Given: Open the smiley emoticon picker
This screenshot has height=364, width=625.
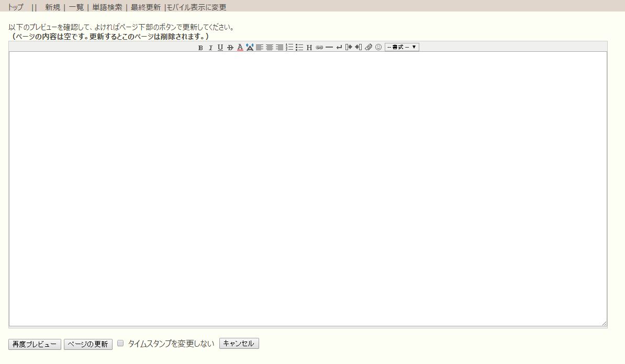Looking at the screenshot, I should click(378, 48).
